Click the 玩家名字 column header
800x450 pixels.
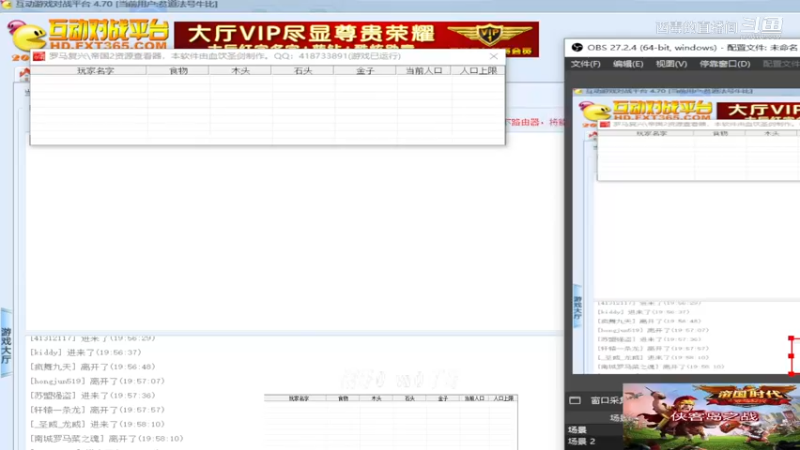coord(95,70)
